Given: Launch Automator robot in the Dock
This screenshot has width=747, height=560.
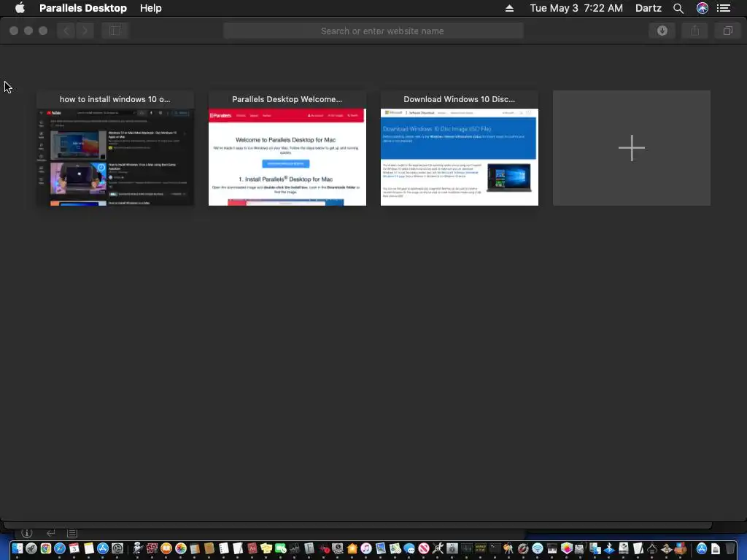Looking at the screenshot, I should coord(138,548).
